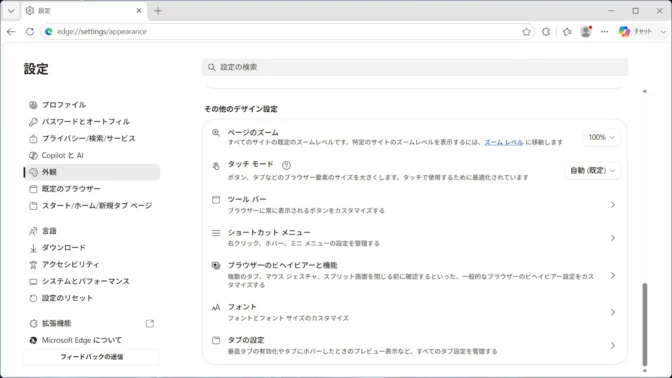Open プロファイル settings section
This screenshot has width=672, height=378.
tap(92, 105)
